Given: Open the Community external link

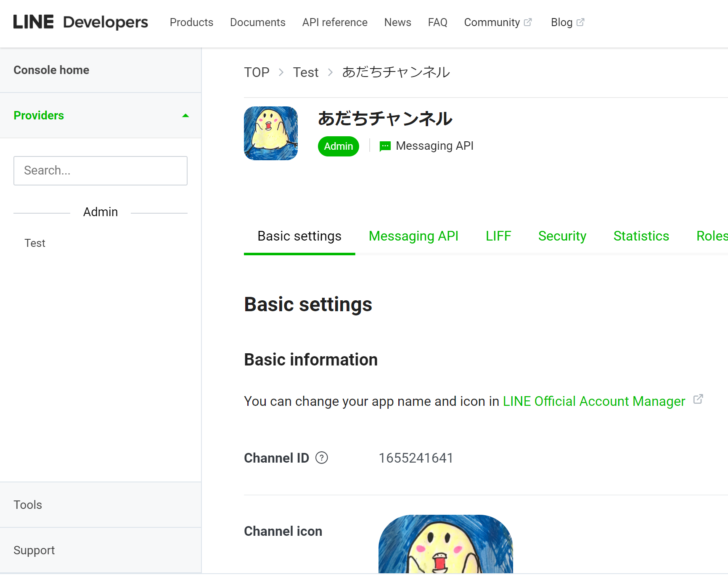Looking at the screenshot, I should click(x=498, y=22).
